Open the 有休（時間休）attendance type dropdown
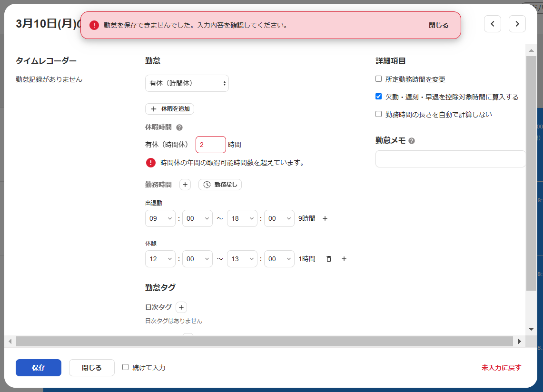 tap(187, 83)
